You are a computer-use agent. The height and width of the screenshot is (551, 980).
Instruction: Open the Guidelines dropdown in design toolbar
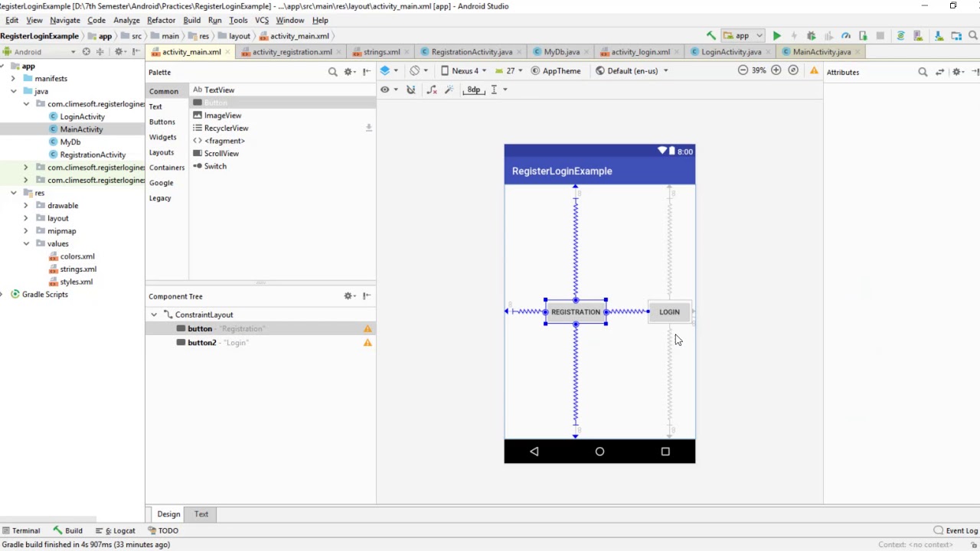coord(498,90)
